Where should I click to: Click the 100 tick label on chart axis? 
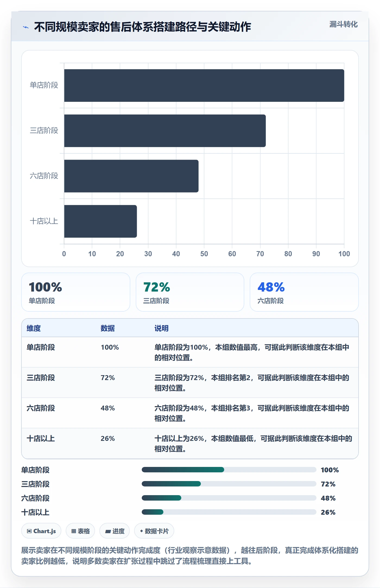coord(344,254)
